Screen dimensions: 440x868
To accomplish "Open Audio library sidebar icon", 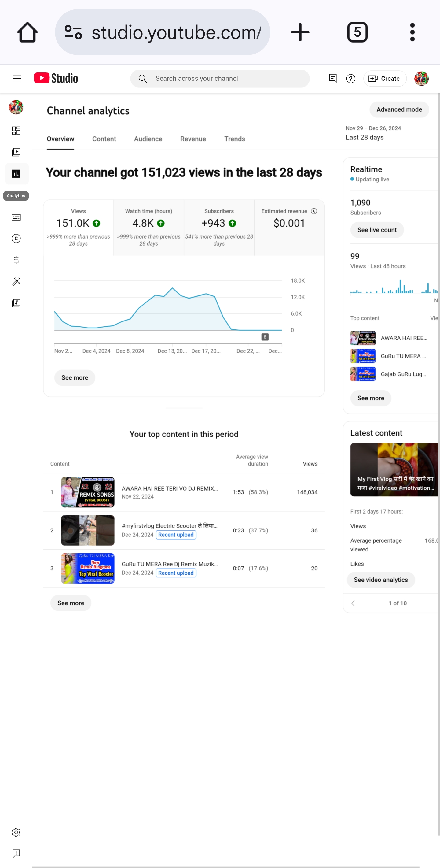I will 16,303.
